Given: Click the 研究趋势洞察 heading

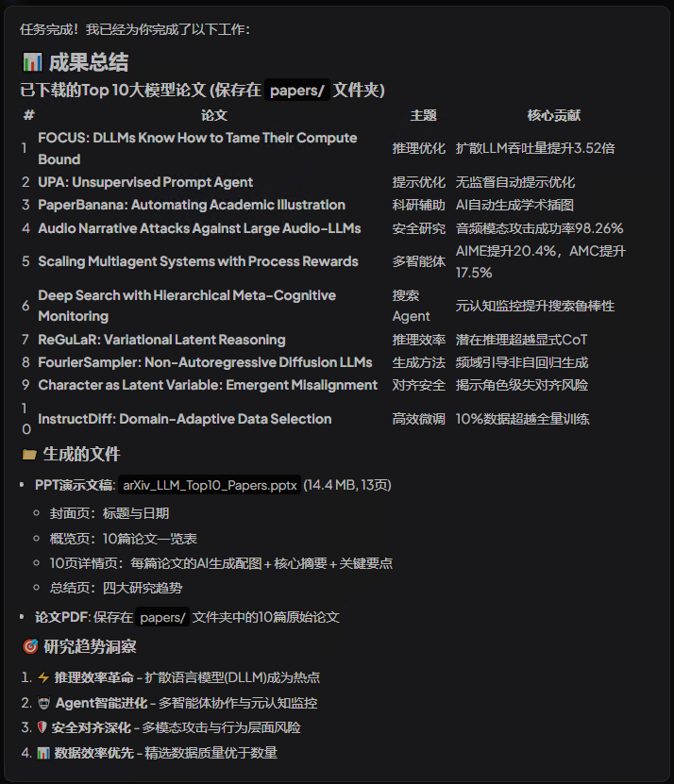Looking at the screenshot, I should (x=90, y=646).
